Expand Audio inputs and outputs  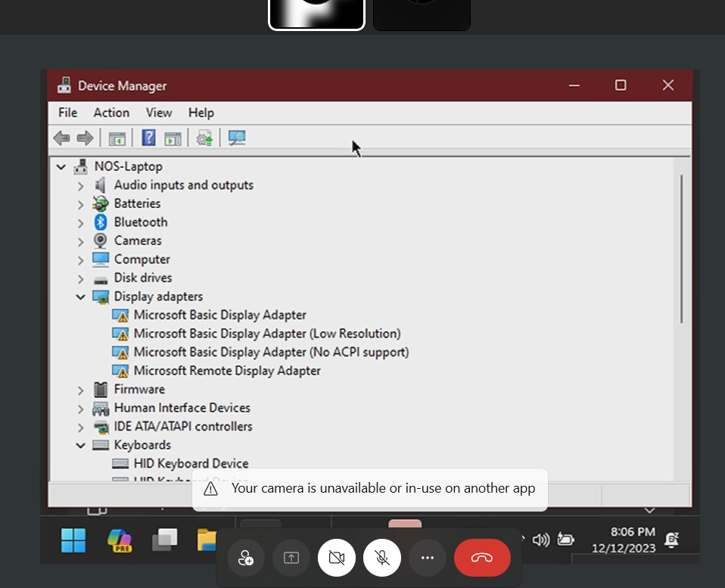pos(80,186)
